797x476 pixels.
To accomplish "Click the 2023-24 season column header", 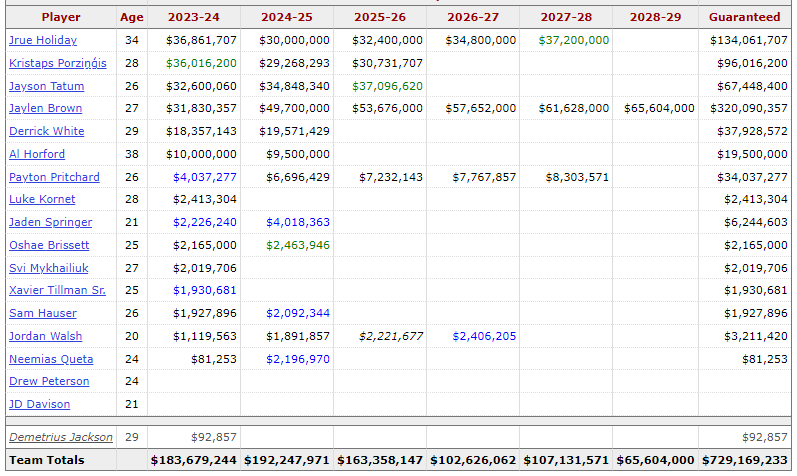I will 193,17.
